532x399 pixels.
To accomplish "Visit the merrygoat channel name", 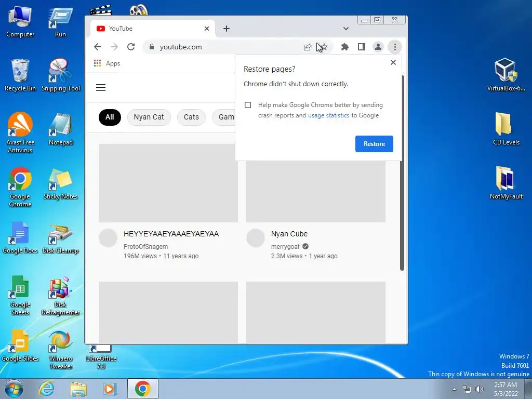I will [x=285, y=247].
